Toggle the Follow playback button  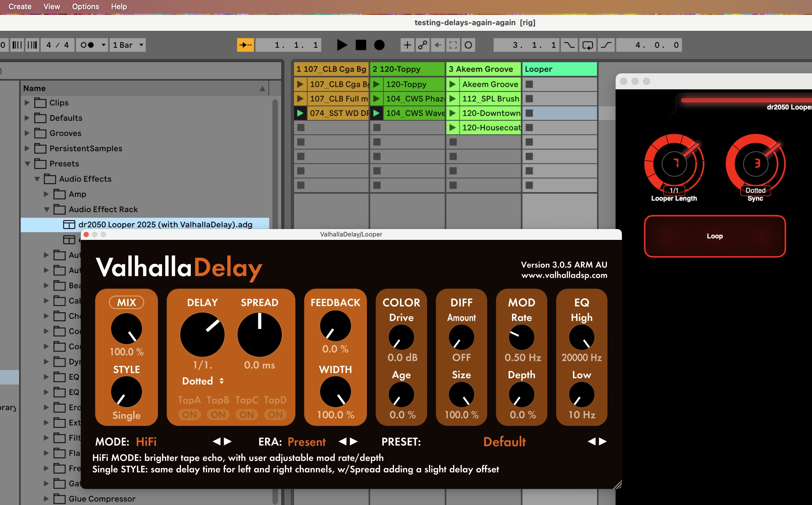click(245, 45)
